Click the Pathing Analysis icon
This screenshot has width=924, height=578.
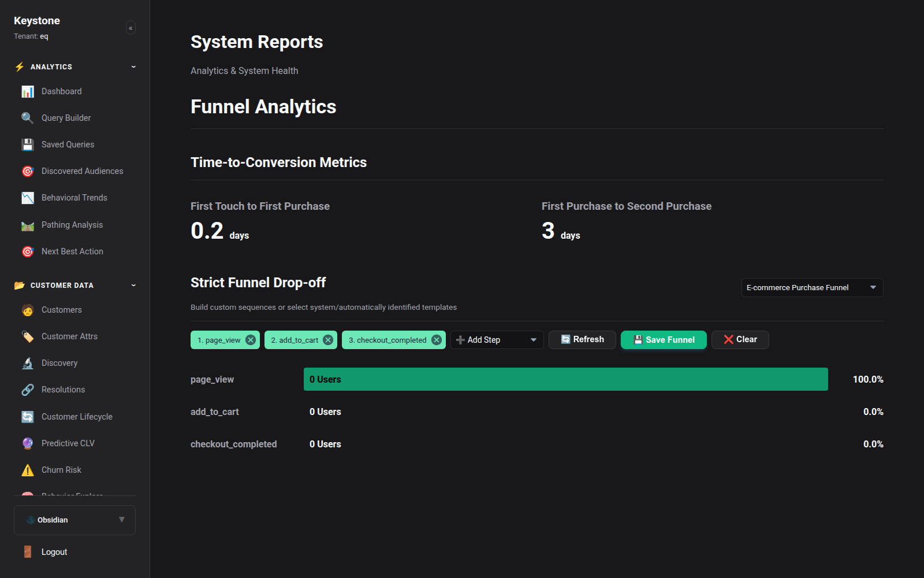click(28, 225)
